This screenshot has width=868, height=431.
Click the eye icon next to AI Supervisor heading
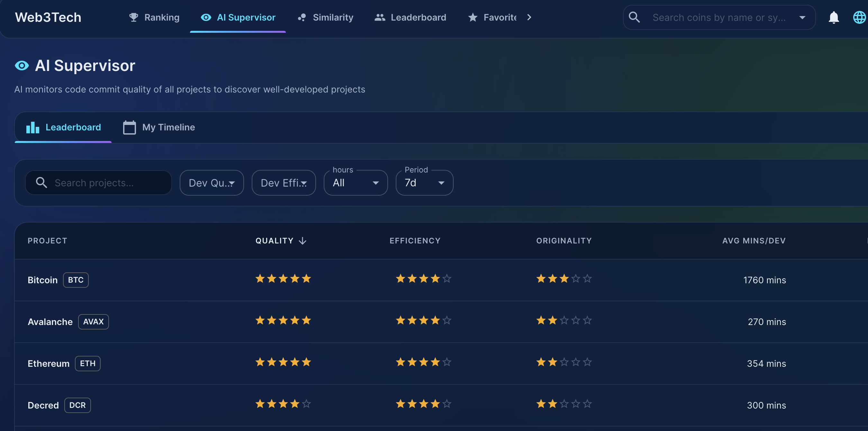[x=21, y=65]
